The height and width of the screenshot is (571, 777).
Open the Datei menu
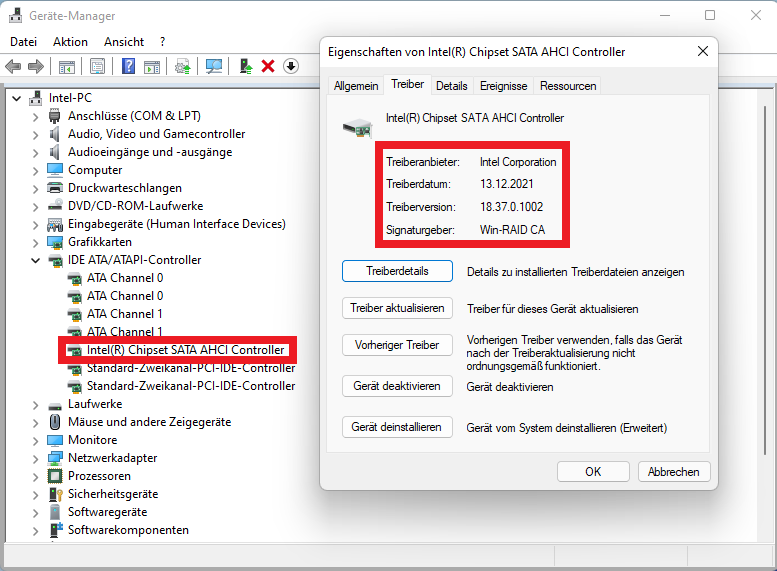[23, 42]
